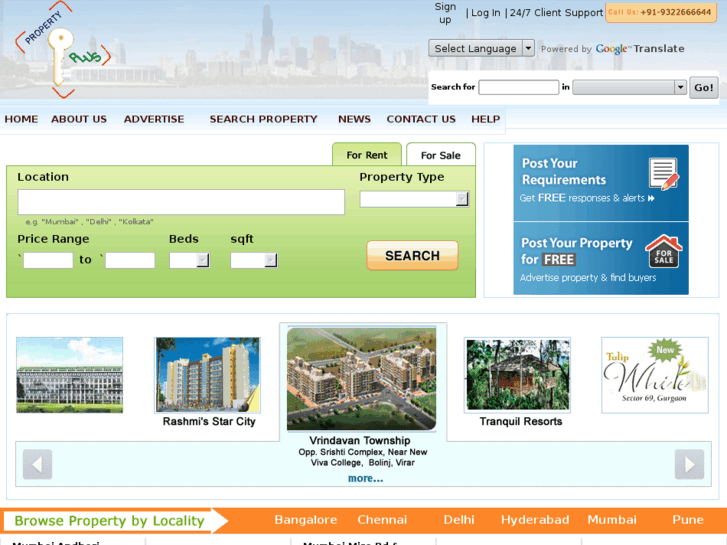Screen dimensions: 727x545
Task: Click the Rashmi's Star City thumbnail
Action: coord(208,375)
